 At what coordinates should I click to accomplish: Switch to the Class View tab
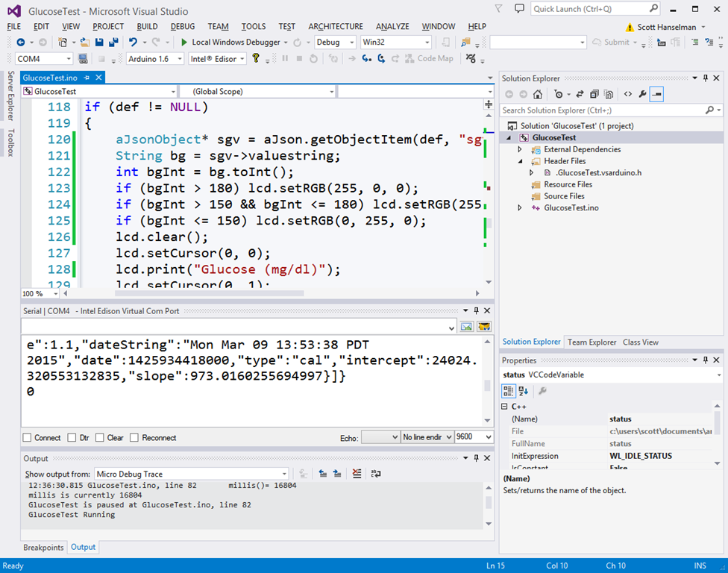641,342
